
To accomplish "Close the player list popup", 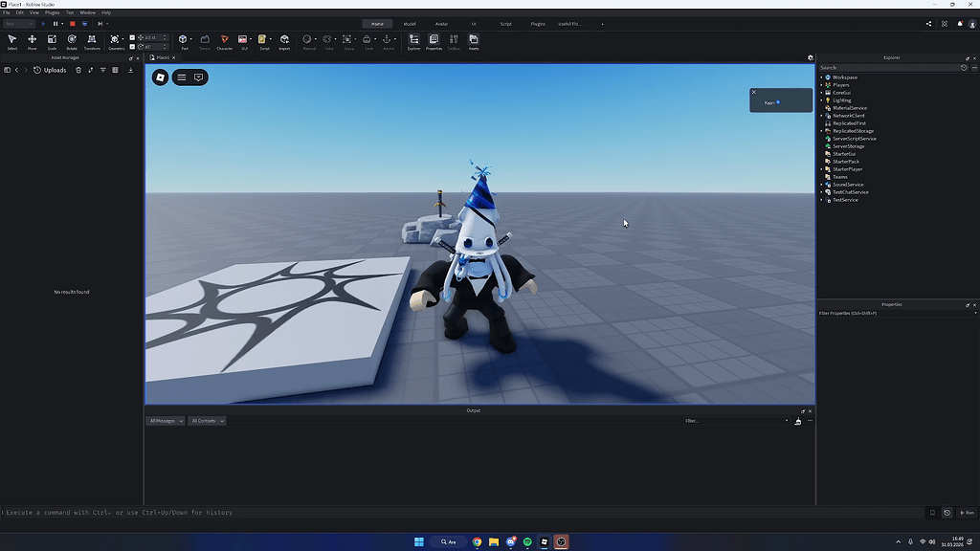I will pyautogui.click(x=754, y=92).
